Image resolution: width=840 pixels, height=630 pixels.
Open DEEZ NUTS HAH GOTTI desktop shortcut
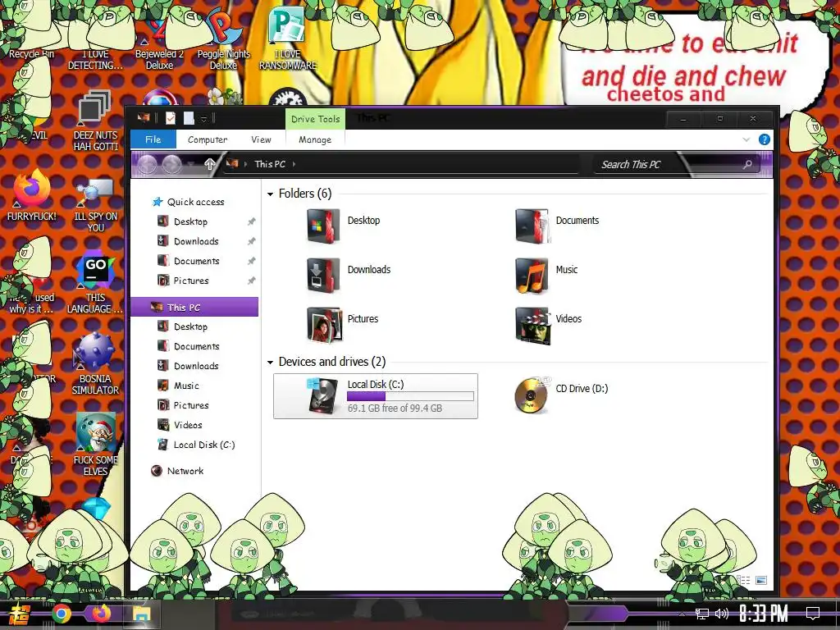coord(95,121)
